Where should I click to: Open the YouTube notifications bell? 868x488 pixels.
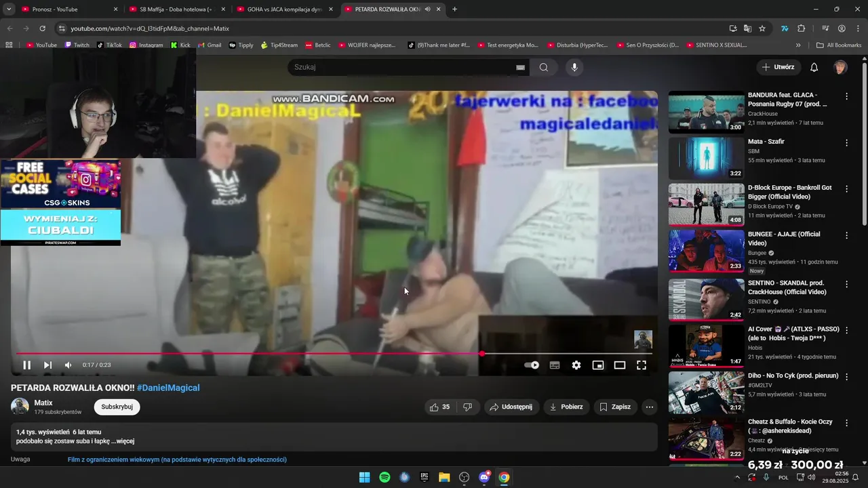[814, 67]
